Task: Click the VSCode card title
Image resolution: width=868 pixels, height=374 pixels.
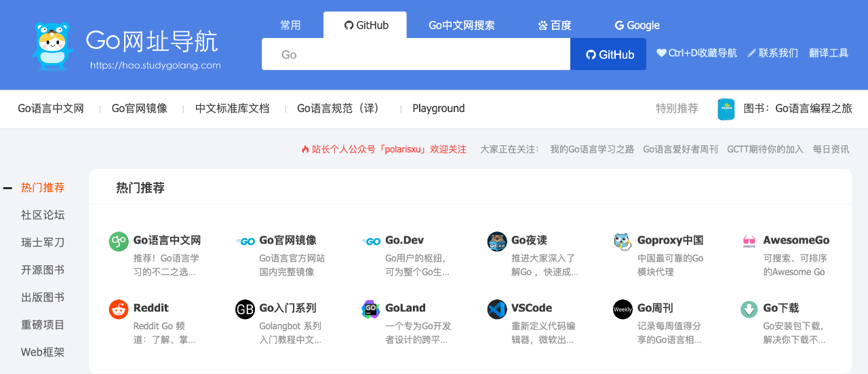Action: point(532,308)
